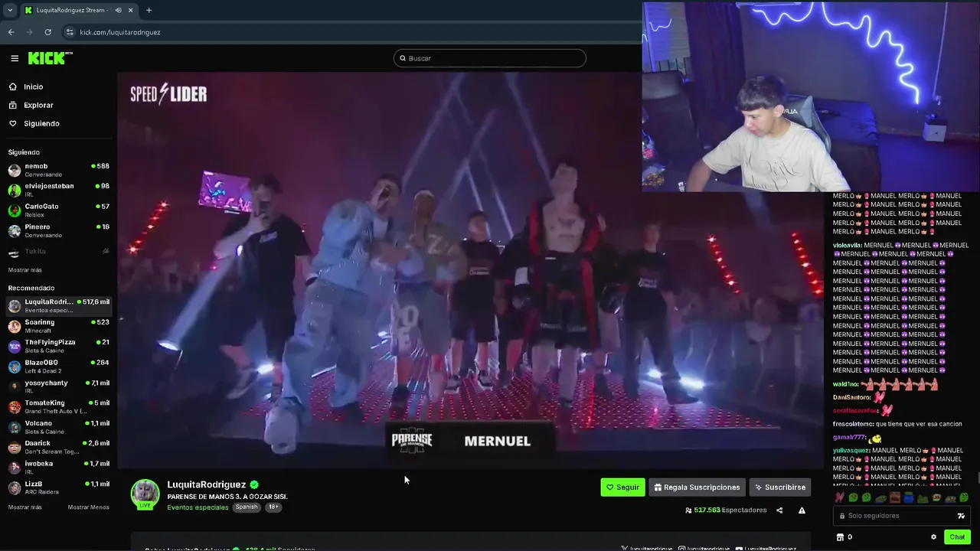Click frescolatemc username in chat

point(853,424)
